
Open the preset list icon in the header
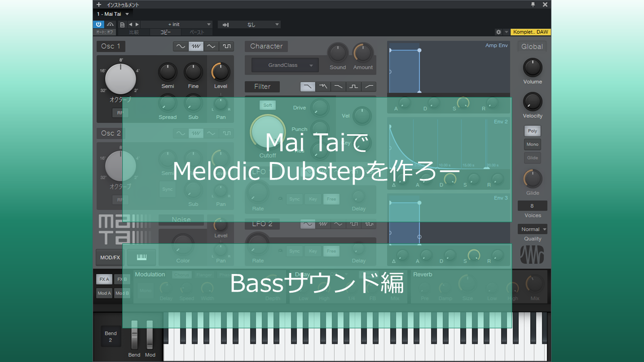coord(122,24)
